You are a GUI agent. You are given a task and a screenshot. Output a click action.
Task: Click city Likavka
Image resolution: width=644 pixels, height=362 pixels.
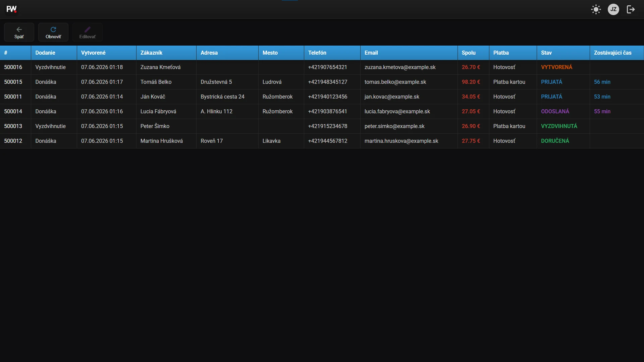[271, 141]
